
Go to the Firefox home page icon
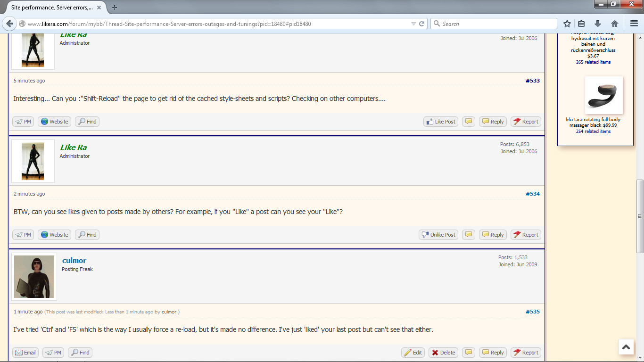coord(614,24)
